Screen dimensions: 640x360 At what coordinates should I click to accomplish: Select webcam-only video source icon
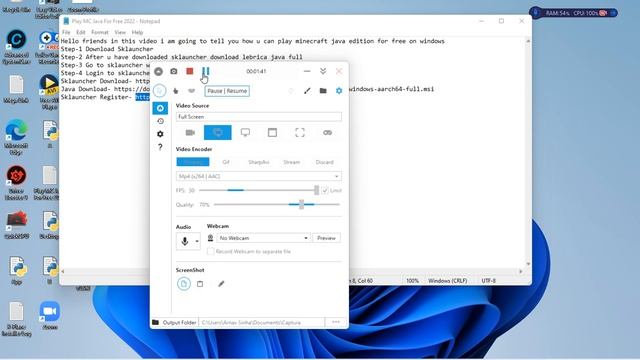(190, 133)
